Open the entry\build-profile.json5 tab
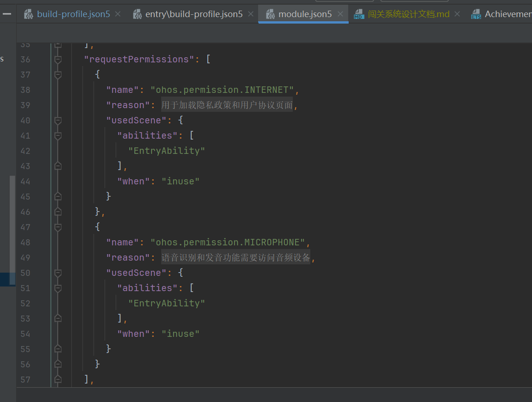 pyautogui.click(x=194, y=14)
